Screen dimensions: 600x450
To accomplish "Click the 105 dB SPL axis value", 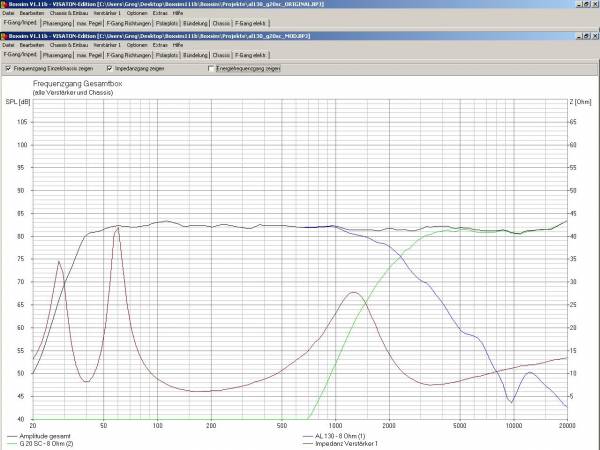I will coord(23,122).
